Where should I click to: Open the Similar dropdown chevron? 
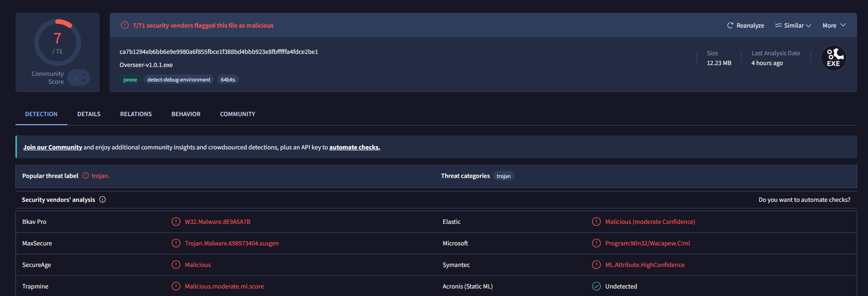[809, 25]
